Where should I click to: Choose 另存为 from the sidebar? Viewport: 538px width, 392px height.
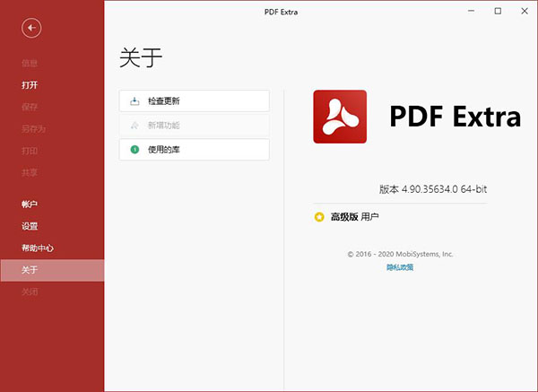[x=33, y=128]
